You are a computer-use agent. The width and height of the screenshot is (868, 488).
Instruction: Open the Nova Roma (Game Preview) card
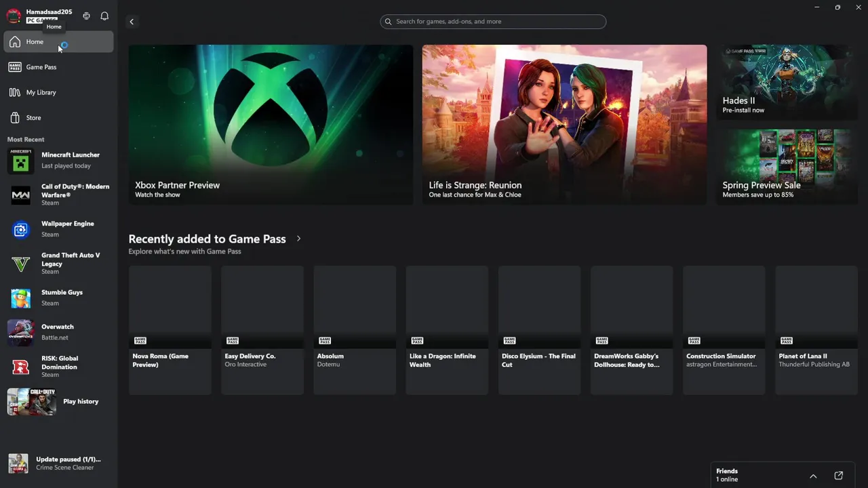[x=170, y=330]
